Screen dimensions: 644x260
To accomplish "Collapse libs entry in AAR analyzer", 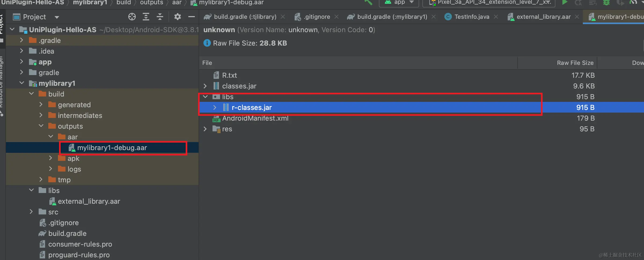I will coord(205,97).
